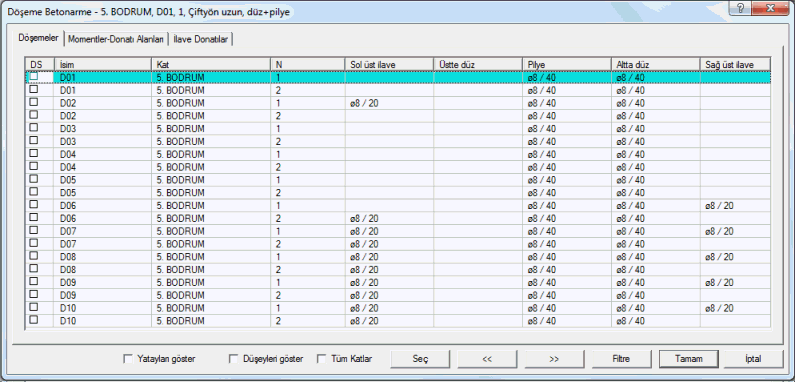Select Altta düz ø8 / 40 cell of D05 row 2
The image size is (795, 382).
pyautogui.click(x=656, y=193)
